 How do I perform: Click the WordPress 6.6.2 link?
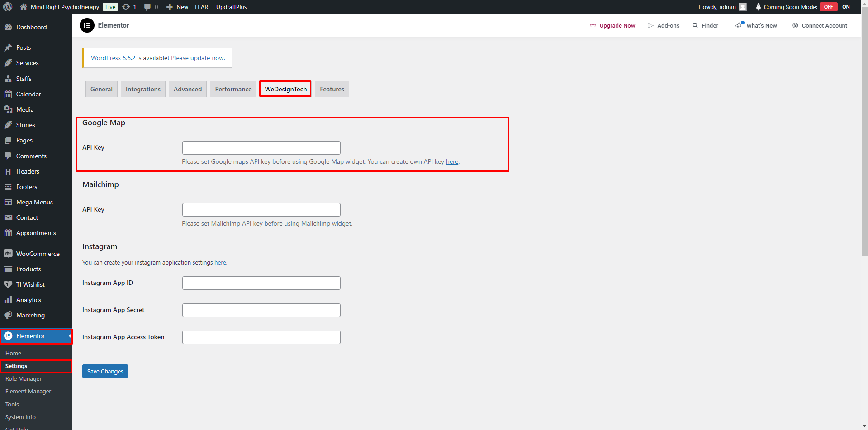coord(113,58)
